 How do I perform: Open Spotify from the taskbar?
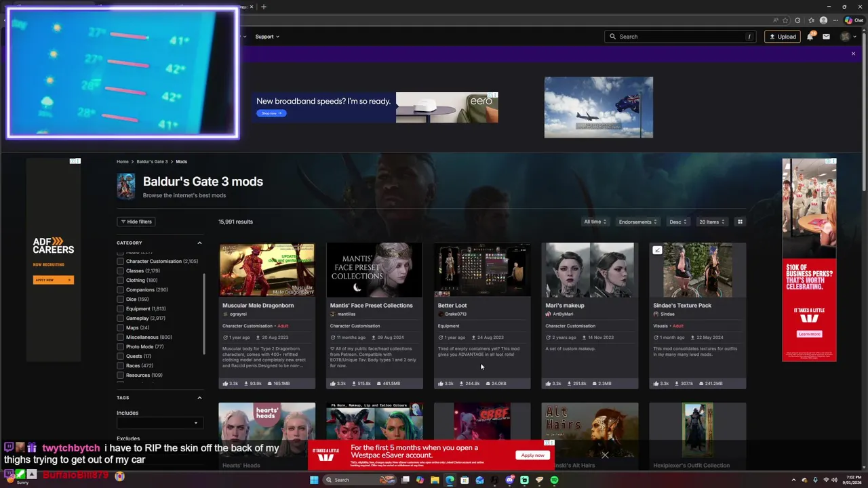(554, 480)
